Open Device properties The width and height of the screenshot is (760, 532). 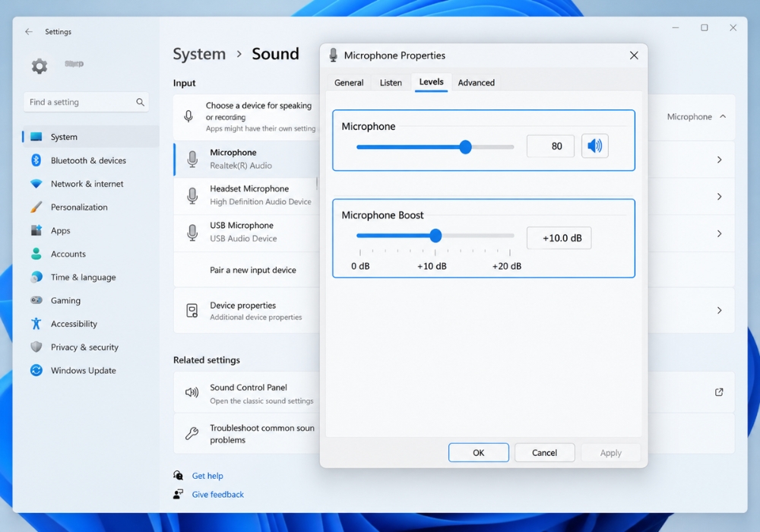246,311
